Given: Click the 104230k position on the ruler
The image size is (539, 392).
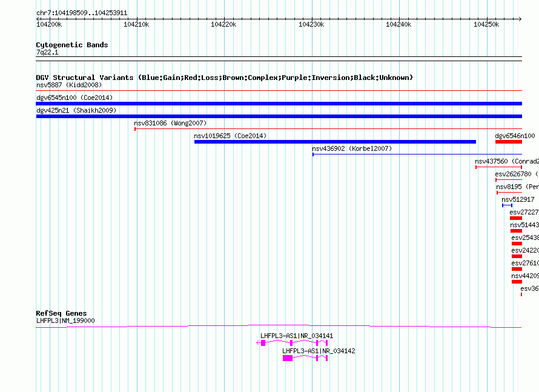Looking at the screenshot, I should (x=312, y=24).
